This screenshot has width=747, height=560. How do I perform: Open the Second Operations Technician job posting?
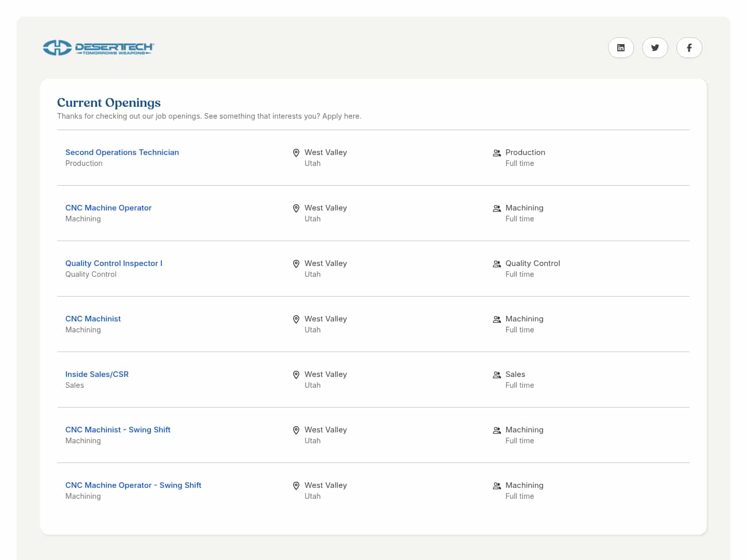click(122, 152)
